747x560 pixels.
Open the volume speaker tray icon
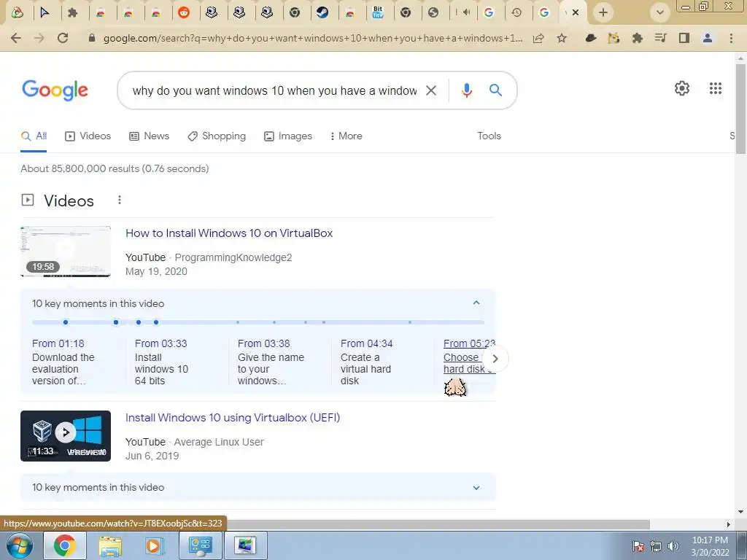[x=673, y=546]
